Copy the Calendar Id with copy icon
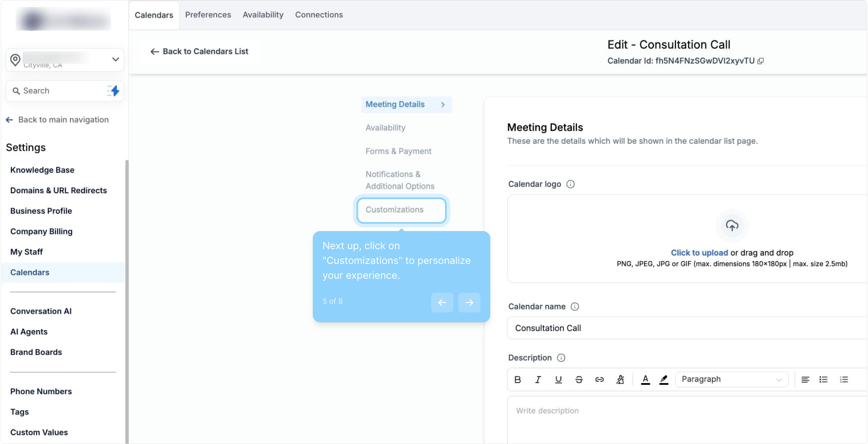The width and height of the screenshot is (868, 444). [x=761, y=61]
